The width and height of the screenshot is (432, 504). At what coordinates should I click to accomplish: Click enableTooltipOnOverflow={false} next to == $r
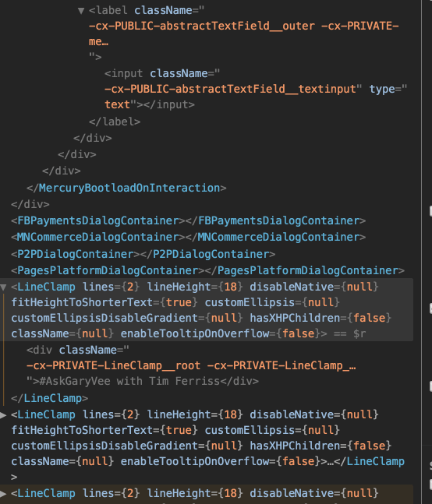(221, 333)
